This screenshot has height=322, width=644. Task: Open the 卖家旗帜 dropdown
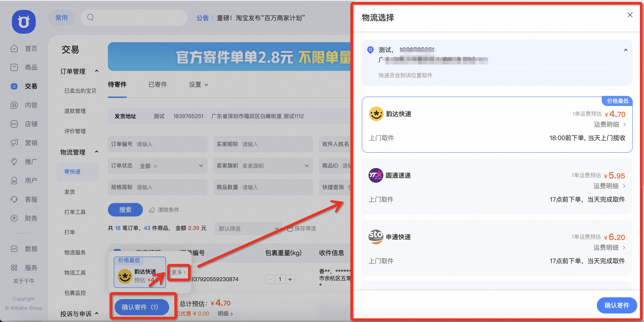coord(263,166)
